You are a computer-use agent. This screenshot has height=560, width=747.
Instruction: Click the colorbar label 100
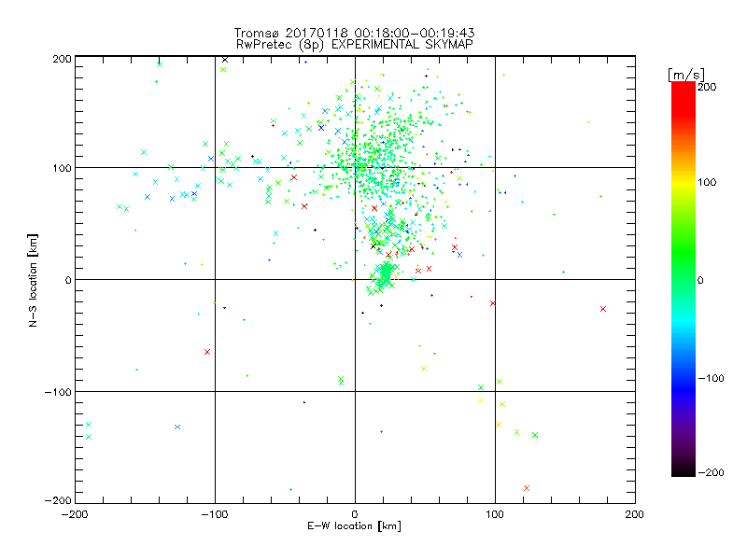point(707,182)
